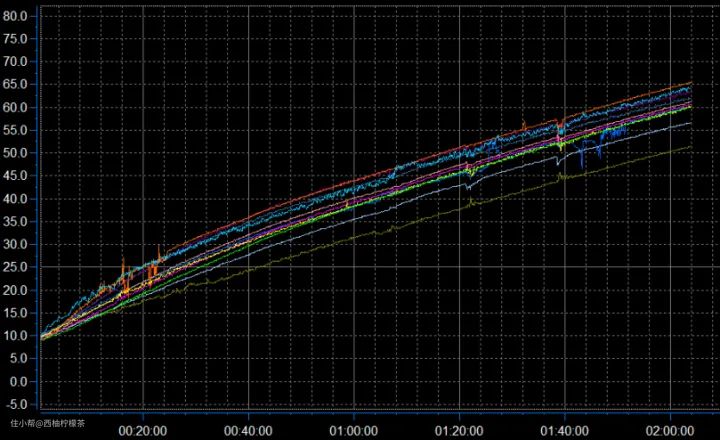Viewport: 720px width, 440px height.
Task: Click the 01:40:00 time axis label
Action: [x=565, y=430]
